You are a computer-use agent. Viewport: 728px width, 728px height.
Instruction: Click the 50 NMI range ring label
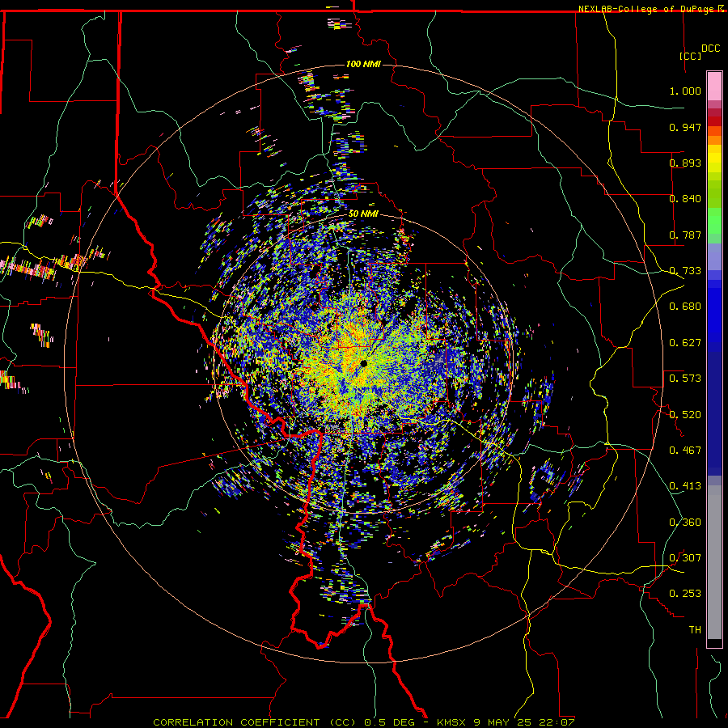(x=363, y=214)
